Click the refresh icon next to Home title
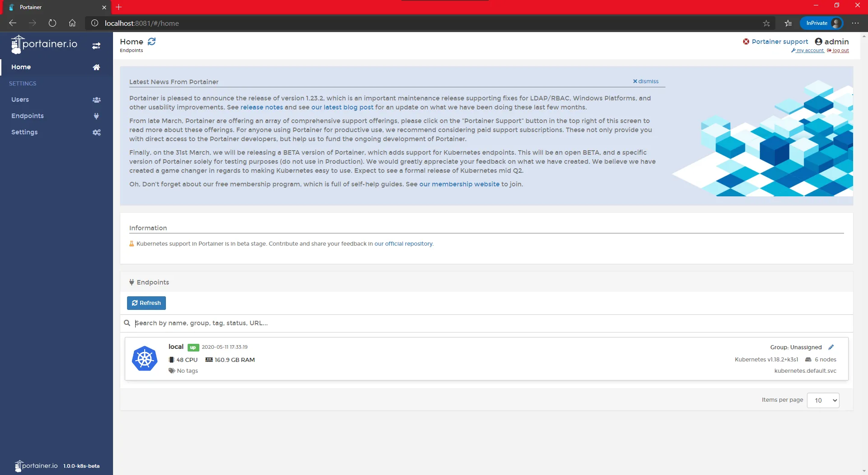Image resolution: width=868 pixels, height=475 pixels. tap(152, 42)
